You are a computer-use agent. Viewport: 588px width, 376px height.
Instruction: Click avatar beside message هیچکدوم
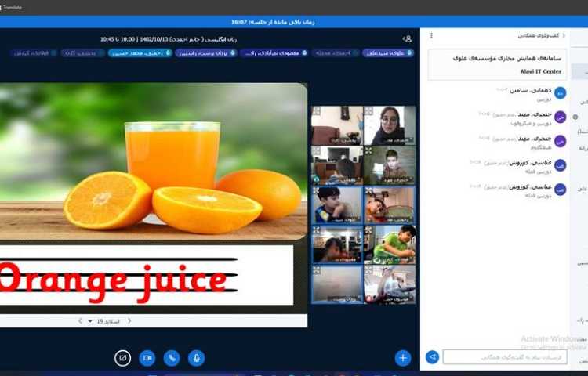560,141
